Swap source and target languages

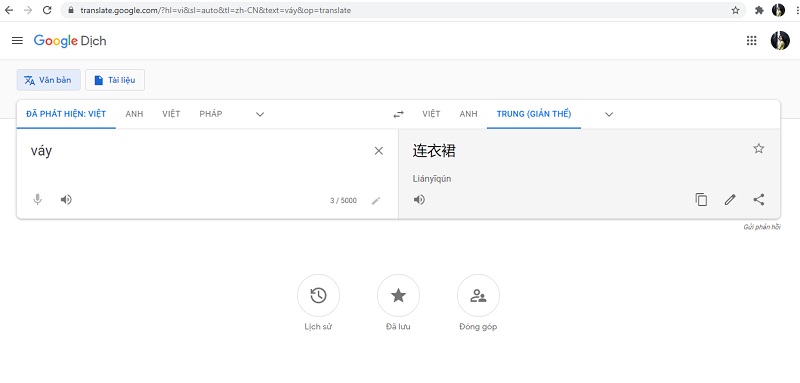[398, 114]
